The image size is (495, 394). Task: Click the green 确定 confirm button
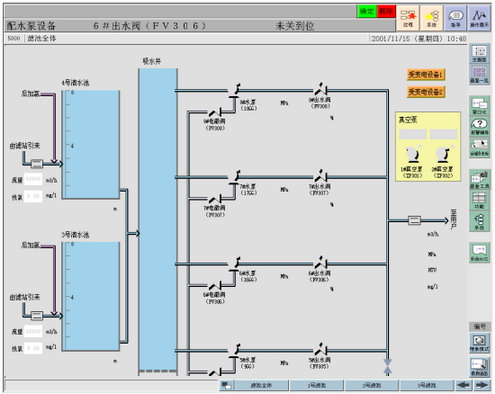click(367, 11)
